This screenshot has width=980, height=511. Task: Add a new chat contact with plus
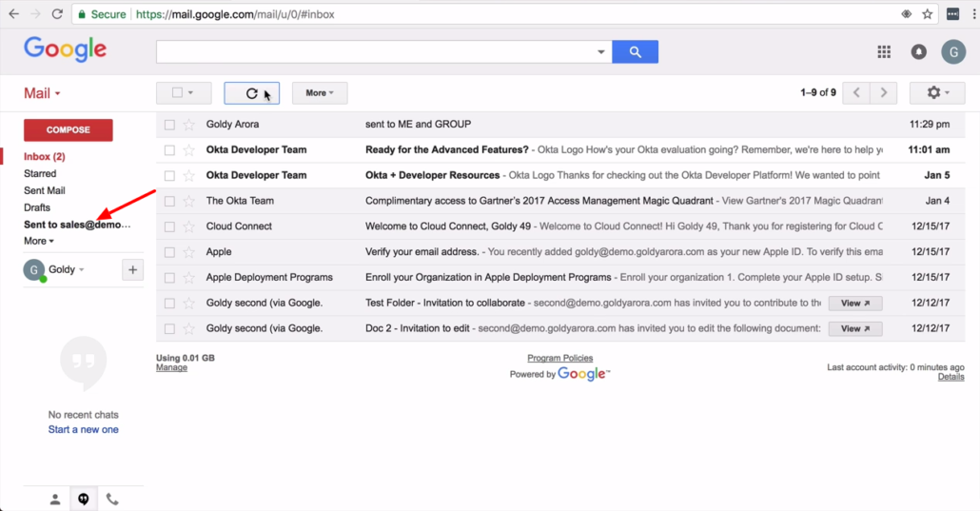(132, 270)
